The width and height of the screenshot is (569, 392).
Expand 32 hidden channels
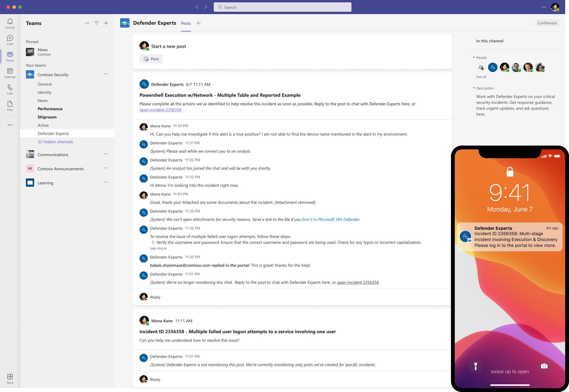[x=55, y=142]
